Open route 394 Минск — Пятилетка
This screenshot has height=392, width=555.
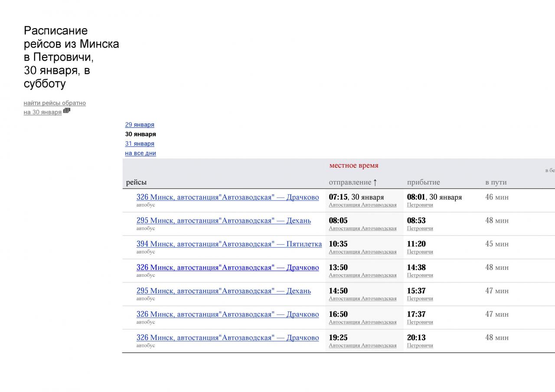point(229,244)
